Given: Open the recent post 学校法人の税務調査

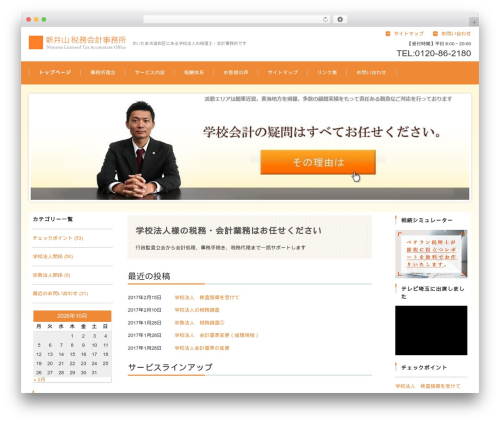Looking at the screenshot, I should point(197,310).
